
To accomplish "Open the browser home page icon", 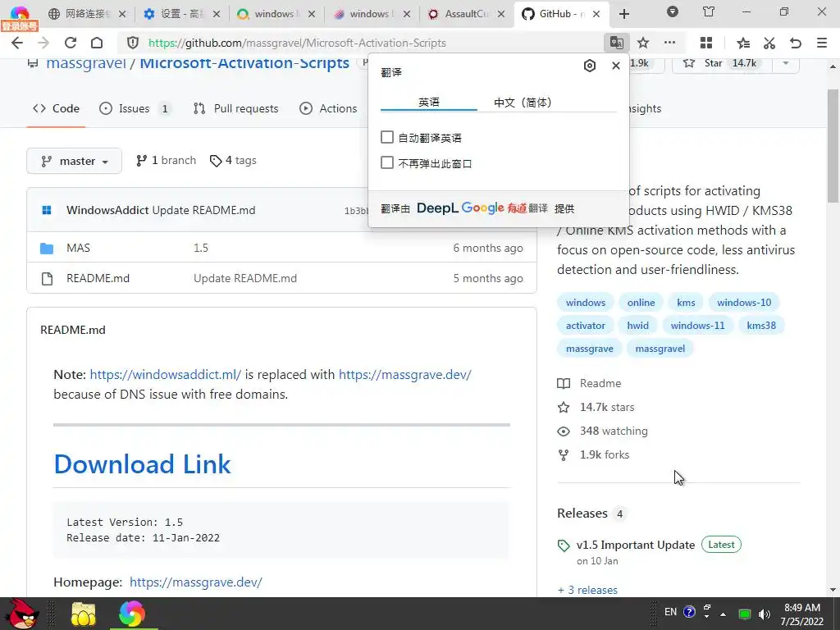I will (97, 43).
